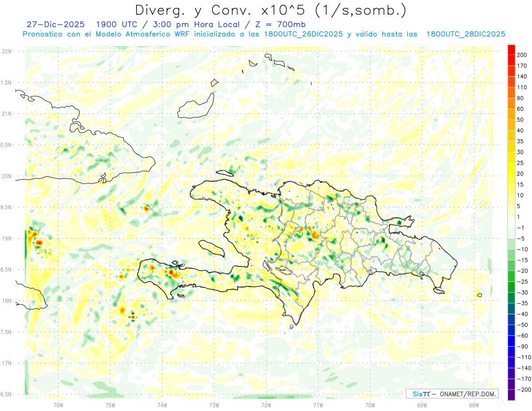Image resolution: width=532 pixels, height=411 pixels.
Task: Click the '1800UTC_26DIC2025' initialization time
Action: tap(304, 34)
